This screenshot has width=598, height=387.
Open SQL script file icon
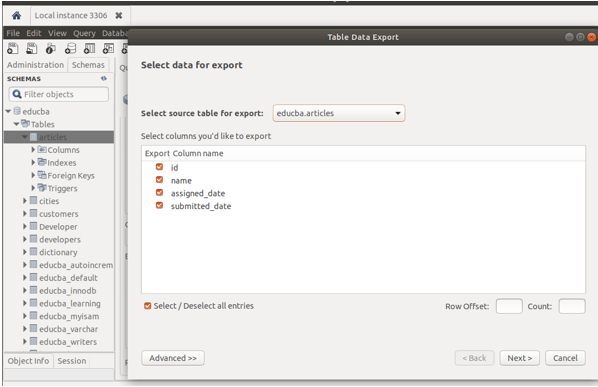[32, 48]
